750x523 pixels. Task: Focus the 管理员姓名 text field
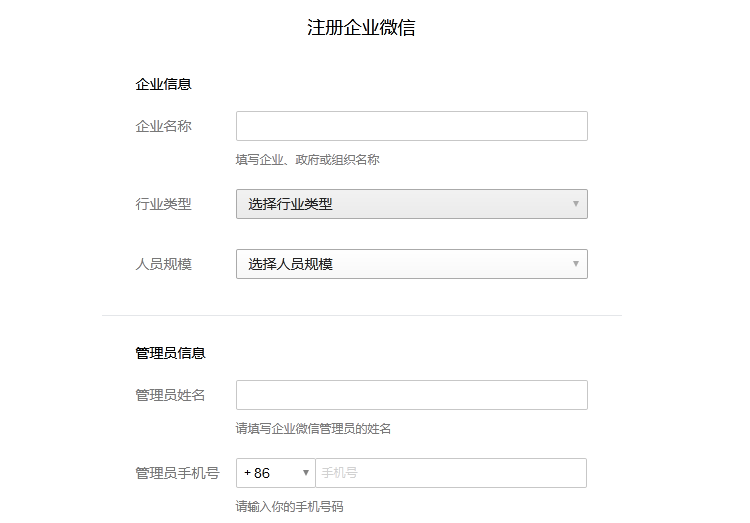coord(411,395)
